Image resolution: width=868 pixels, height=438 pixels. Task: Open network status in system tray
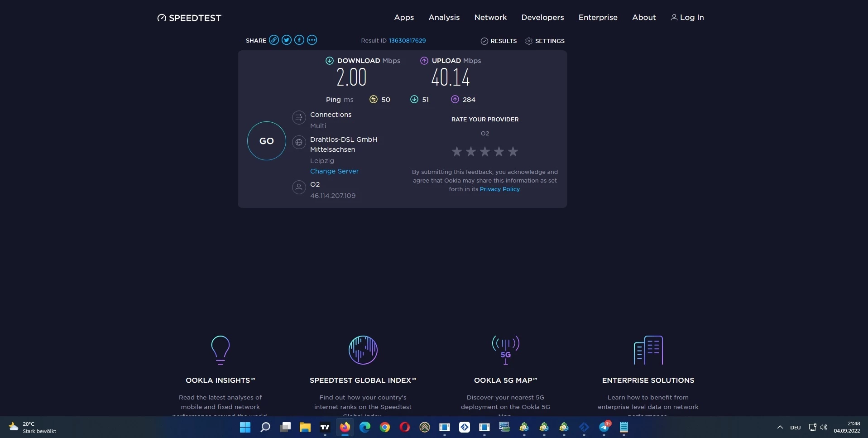coord(812,427)
